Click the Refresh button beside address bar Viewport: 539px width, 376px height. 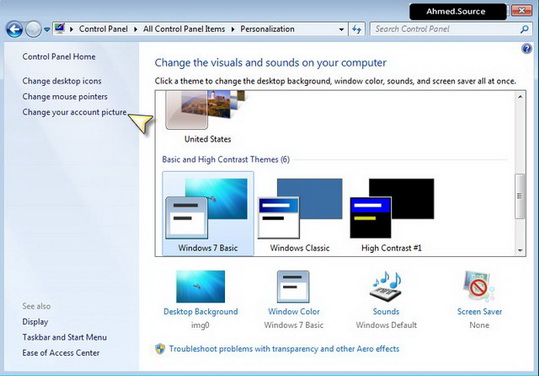point(356,29)
